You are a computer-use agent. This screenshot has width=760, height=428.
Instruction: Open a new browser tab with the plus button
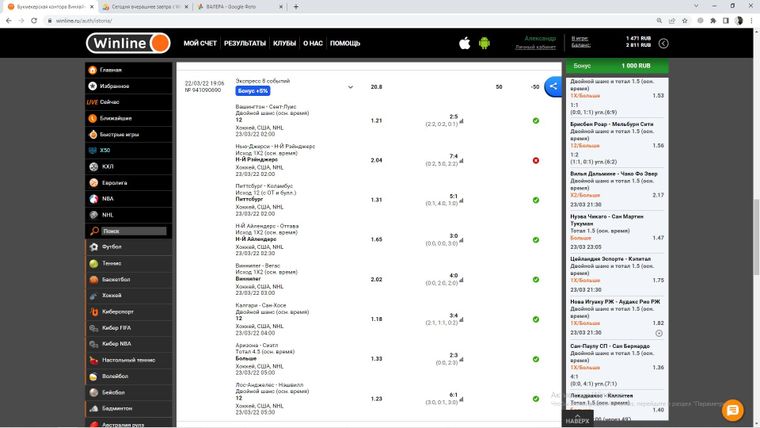296,7
